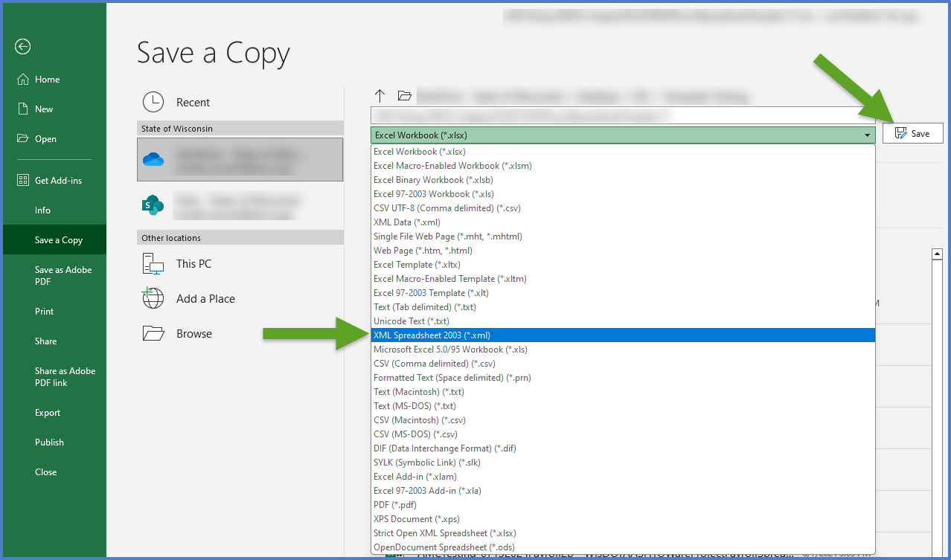Select Text (MS-DOS) (*.txt)

tap(623, 406)
